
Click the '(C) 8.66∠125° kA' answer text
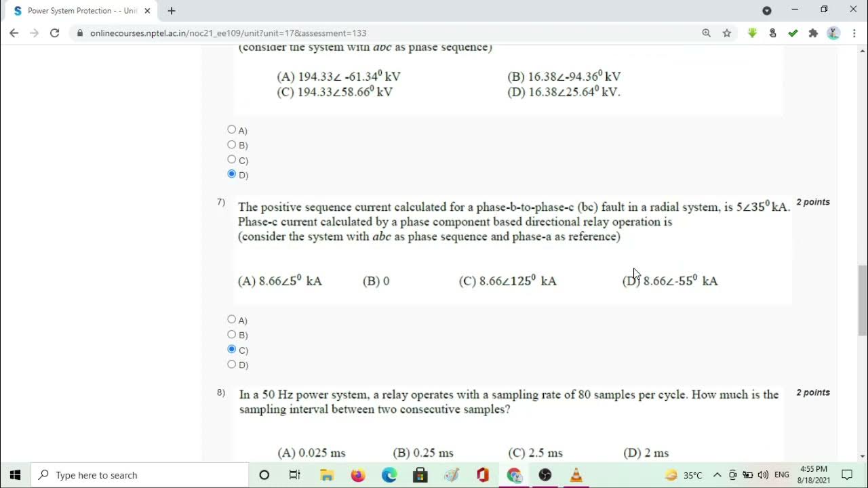508,281
